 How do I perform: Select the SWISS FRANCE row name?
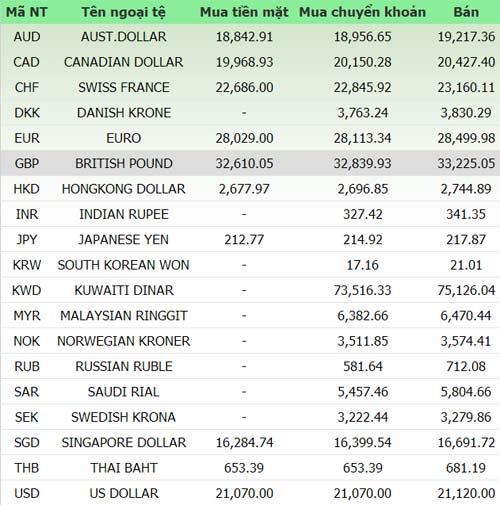point(124,87)
